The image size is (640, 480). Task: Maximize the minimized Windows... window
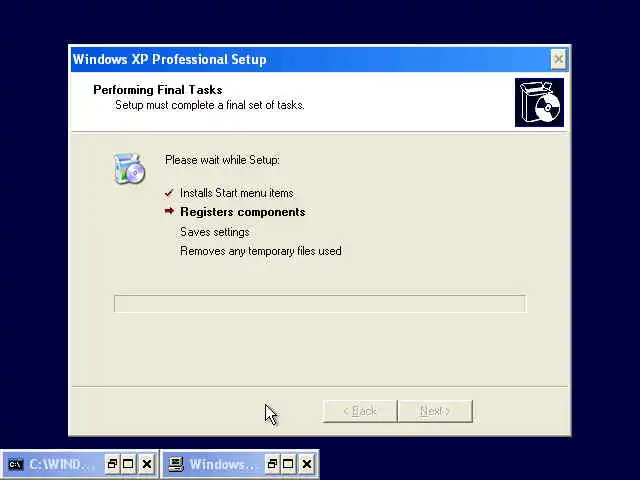pos(288,464)
